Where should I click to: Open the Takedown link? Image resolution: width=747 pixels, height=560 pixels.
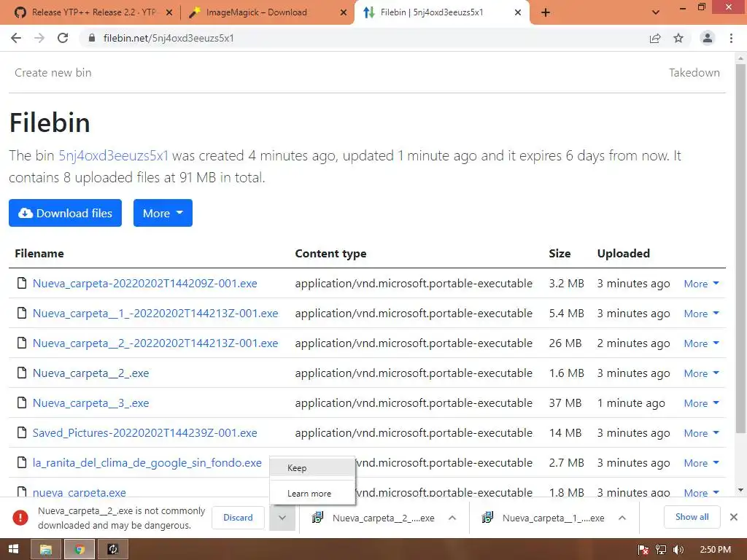click(x=694, y=73)
